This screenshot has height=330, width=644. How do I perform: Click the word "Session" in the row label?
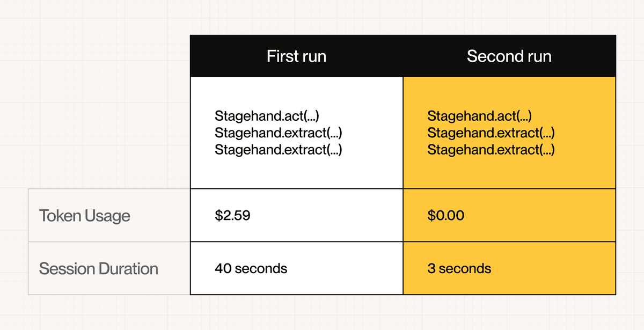point(65,268)
